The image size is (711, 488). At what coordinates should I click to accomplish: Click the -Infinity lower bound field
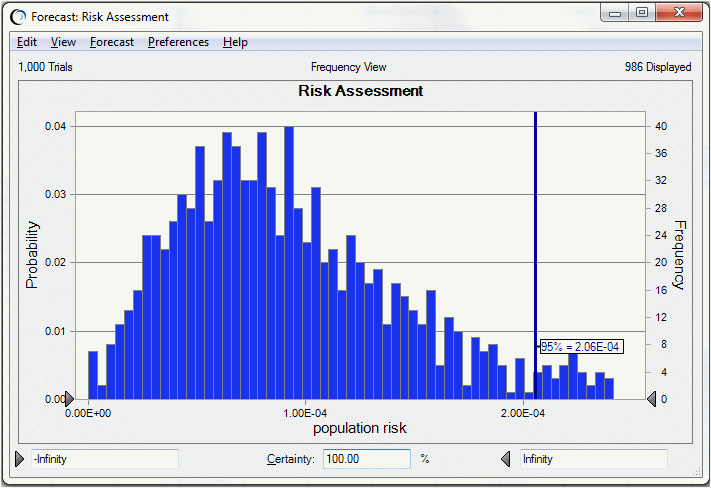(105, 459)
